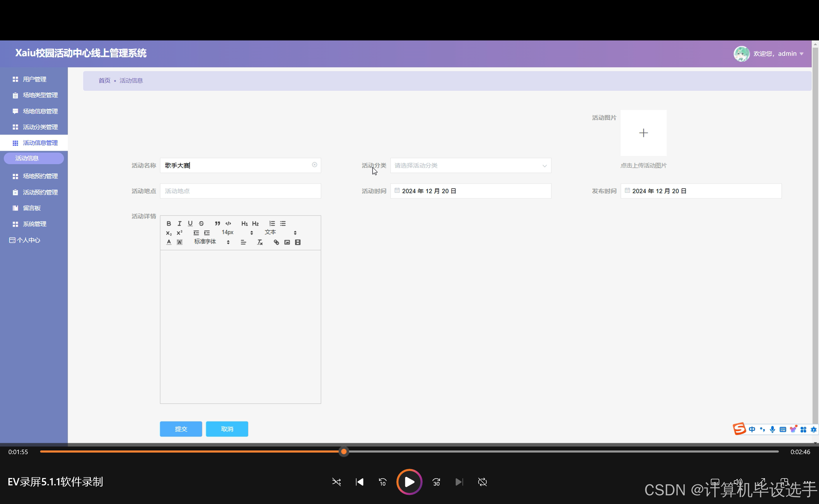The width and height of the screenshot is (819, 504).
Task: Toggle underline formatting
Action: [x=190, y=223]
